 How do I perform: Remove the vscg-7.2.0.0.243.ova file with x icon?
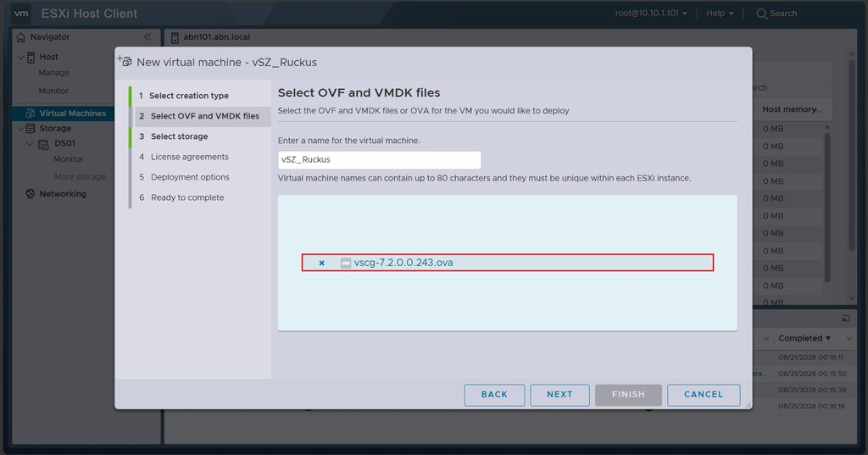pos(321,263)
